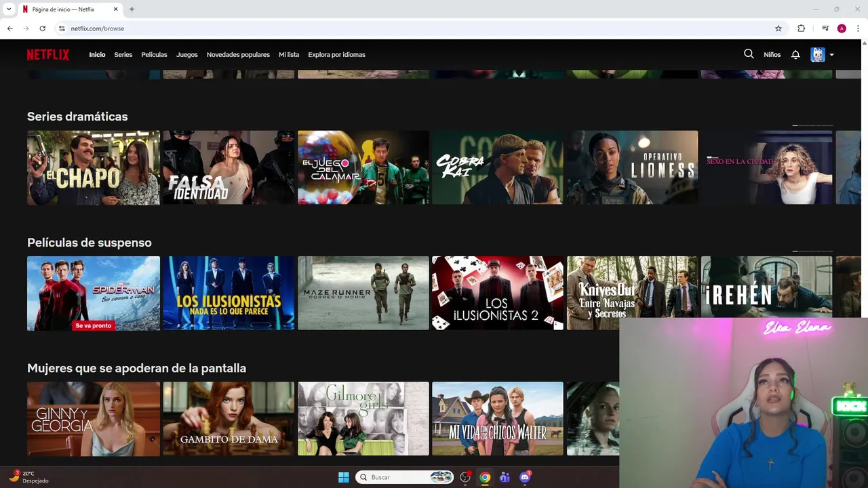Select the Los Ilusionistas 2 thumbnail

[498, 293]
